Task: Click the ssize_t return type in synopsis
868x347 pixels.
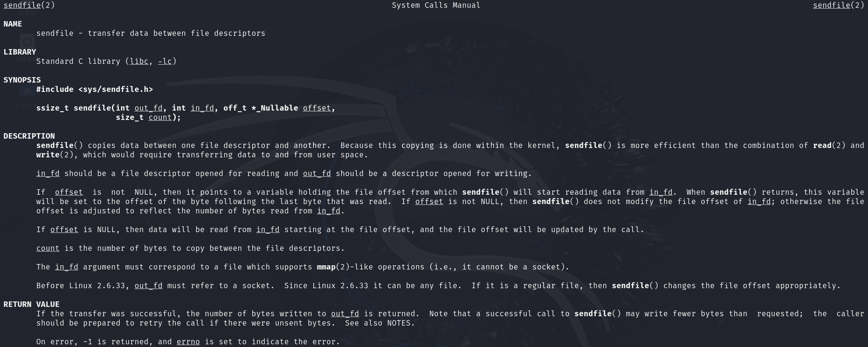Action: pos(53,108)
